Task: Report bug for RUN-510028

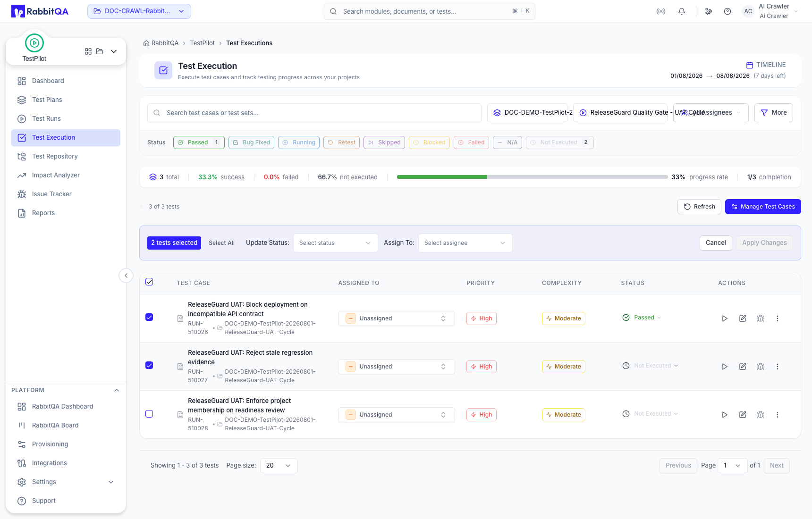Action: coord(761,415)
